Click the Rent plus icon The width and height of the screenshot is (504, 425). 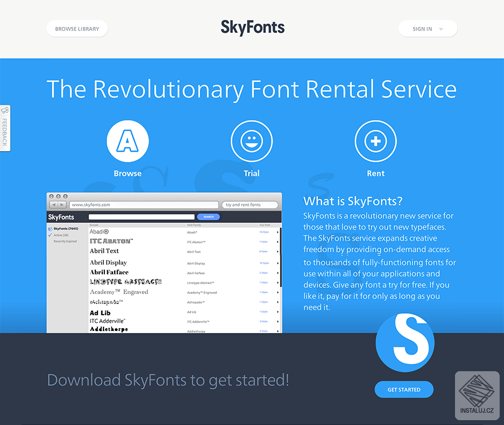pyautogui.click(x=375, y=140)
